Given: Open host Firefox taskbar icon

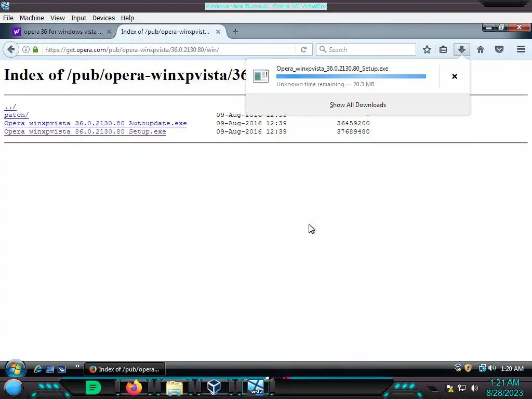Looking at the screenshot, I should click(x=134, y=387).
